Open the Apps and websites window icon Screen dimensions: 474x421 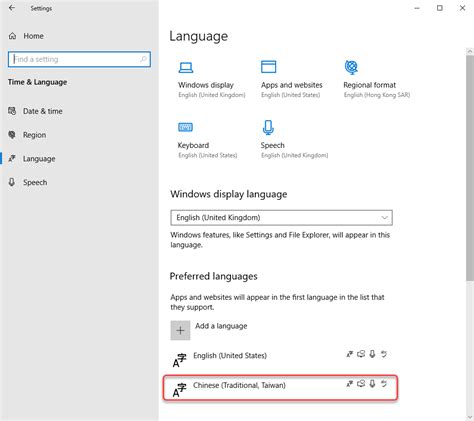[268, 67]
